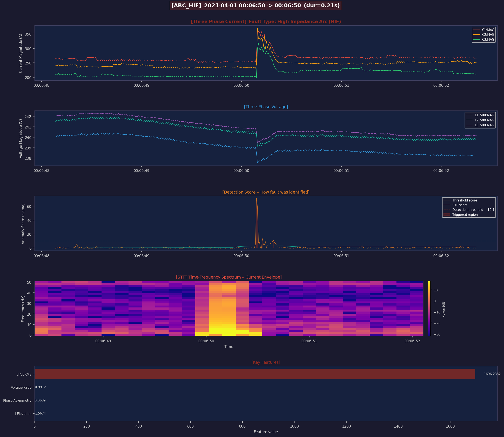
Task: Click the ARC_HIF title banner
Action: [x=255, y=6]
